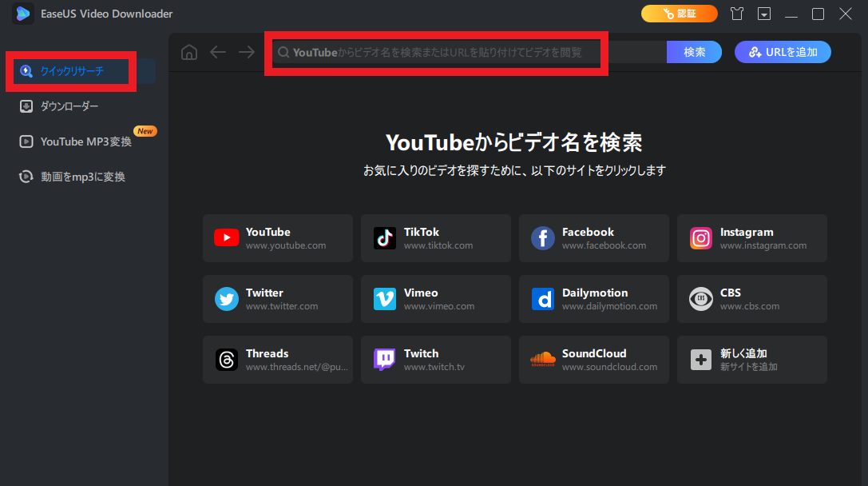Click the 検索 button
Viewport: 868px width, 486px height.
coord(694,52)
